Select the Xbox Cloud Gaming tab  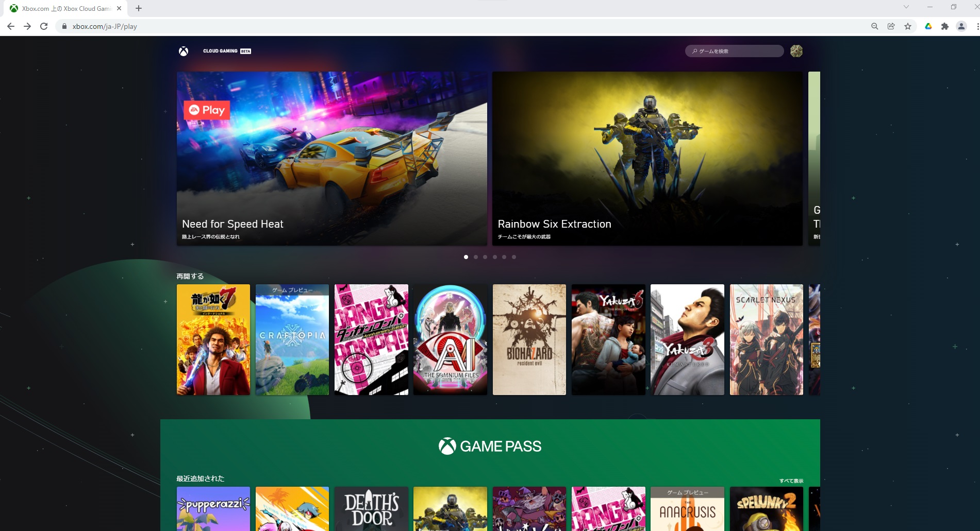point(66,8)
